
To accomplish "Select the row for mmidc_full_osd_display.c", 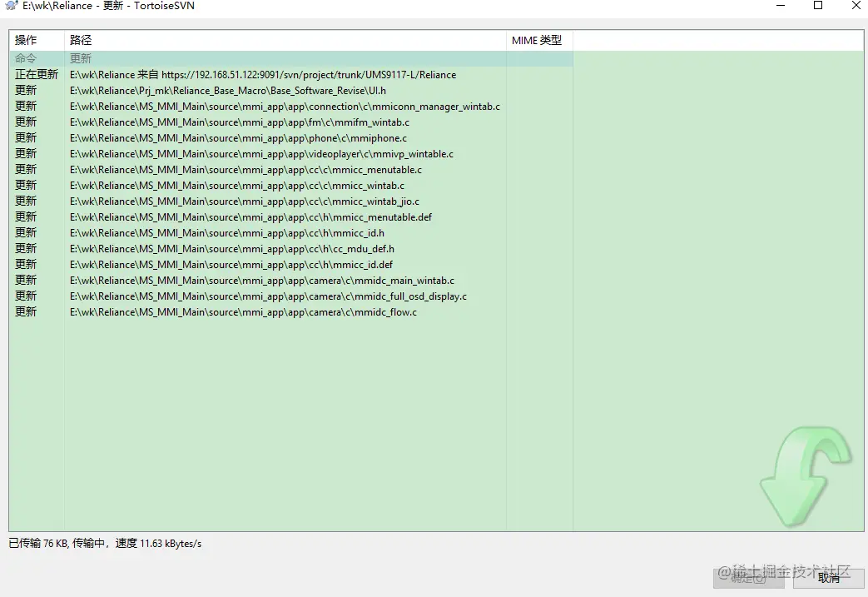I will tap(290, 296).
